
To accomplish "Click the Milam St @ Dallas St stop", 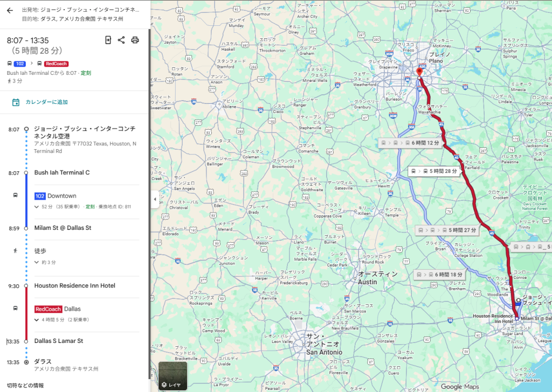I will coord(63,228).
